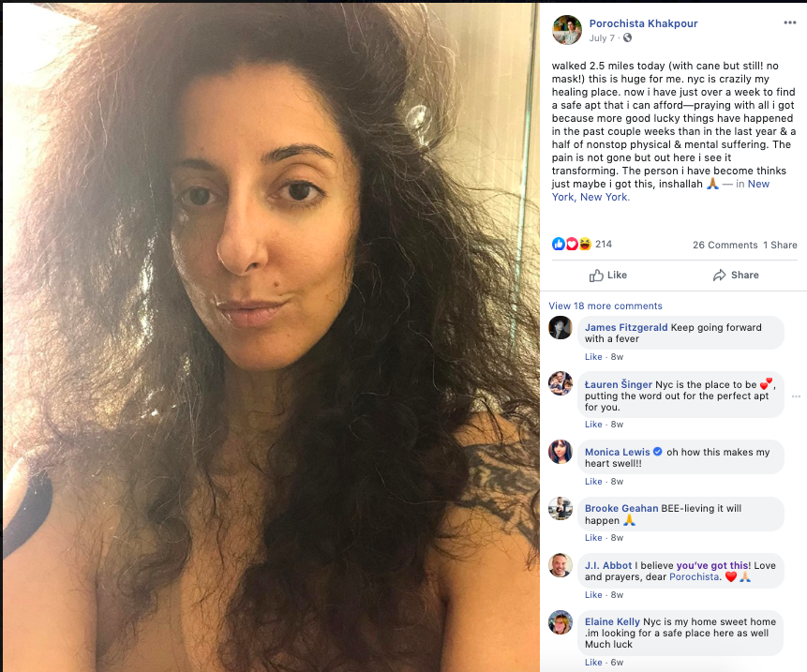The width and height of the screenshot is (807, 672).
Task: Open options dots beside Lauren Singer comment
Action: pyautogui.click(x=796, y=396)
